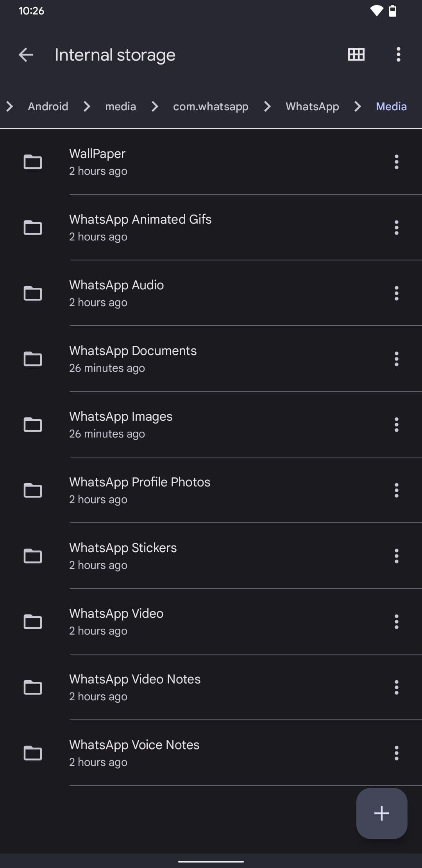
Task: Jump to the WhatsApp breadcrumb
Action: (x=312, y=106)
